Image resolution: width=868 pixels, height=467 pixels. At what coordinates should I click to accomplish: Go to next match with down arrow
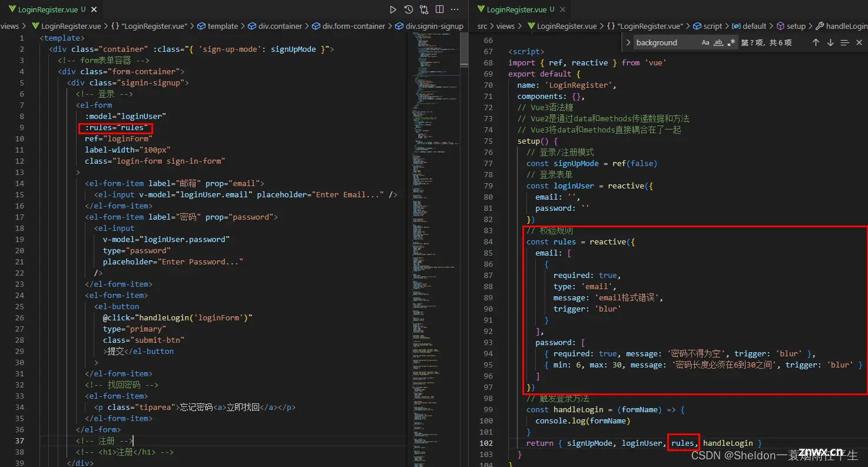pyautogui.click(x=830, y=42)
